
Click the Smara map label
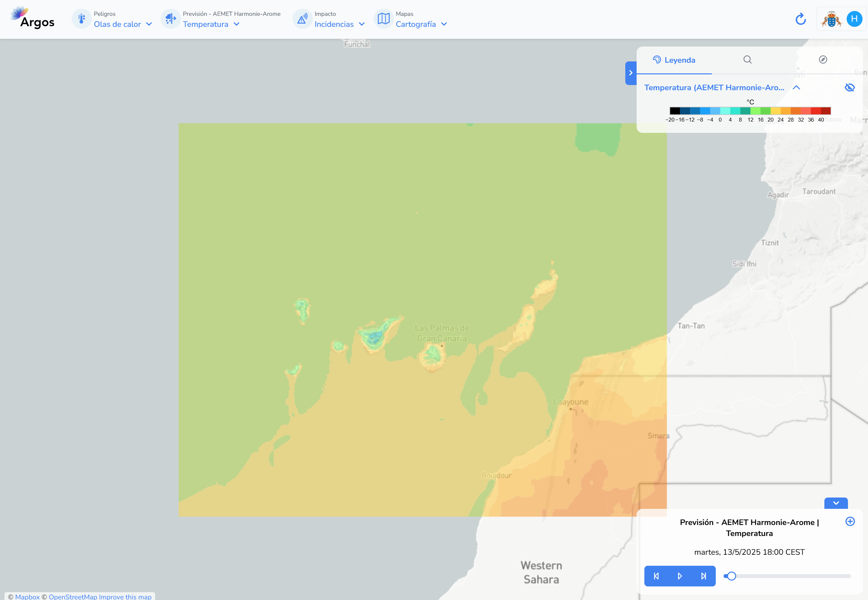658,436
